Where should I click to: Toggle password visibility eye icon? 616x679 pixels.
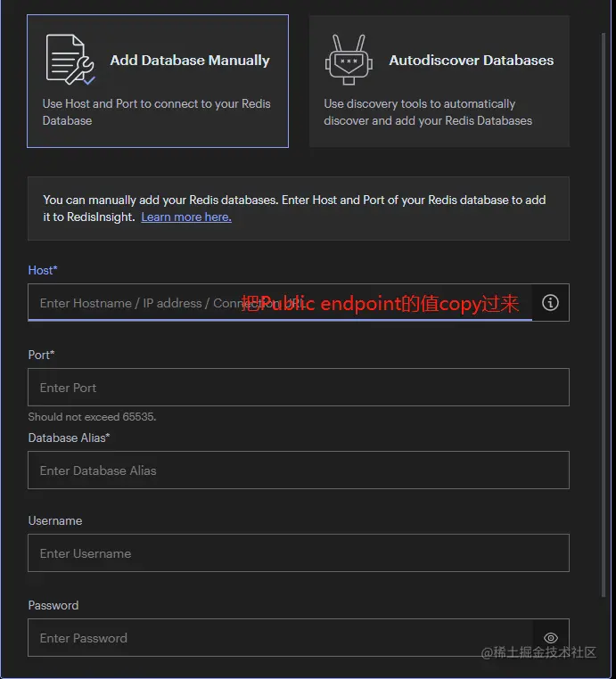point(551,638)
